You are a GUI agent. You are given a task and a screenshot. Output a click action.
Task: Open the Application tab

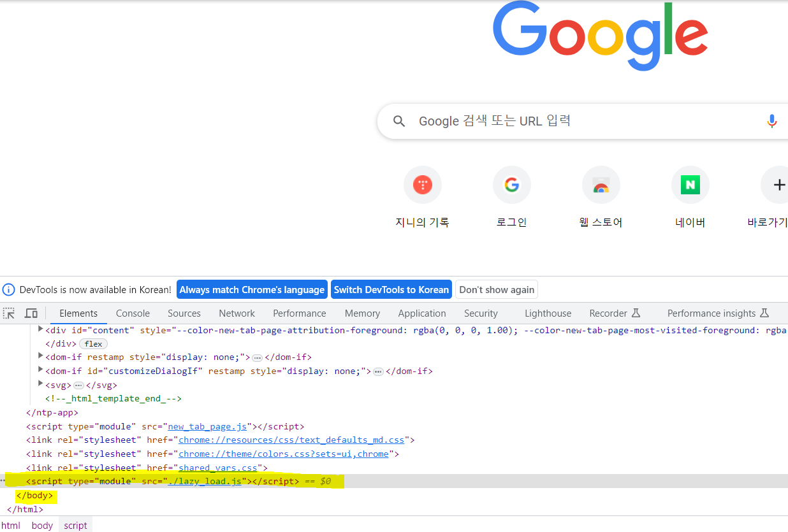(422, 313)
